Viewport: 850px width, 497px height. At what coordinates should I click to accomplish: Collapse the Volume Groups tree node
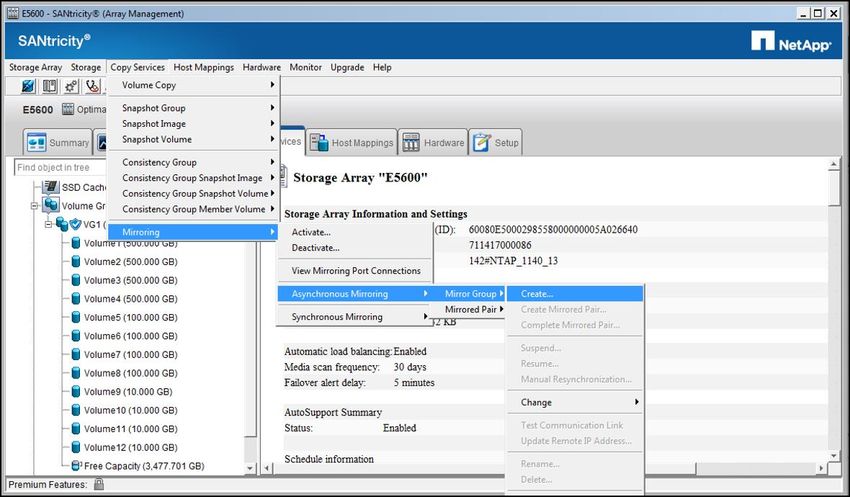pyautogui.click(x=35, y=206)
